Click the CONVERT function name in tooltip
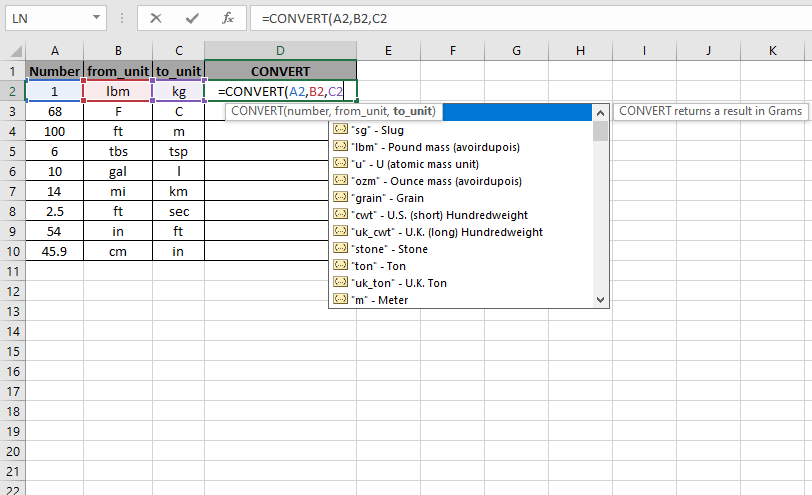812x495 pixels. tap(257, 111)
